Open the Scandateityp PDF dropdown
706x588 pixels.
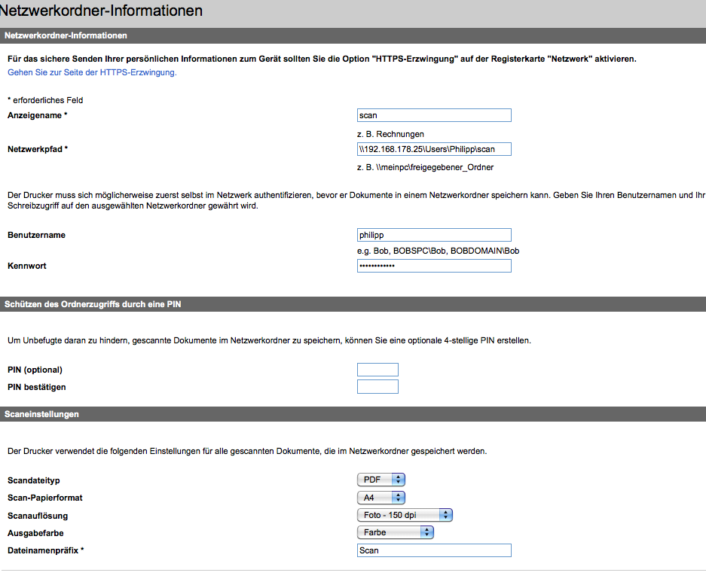tap(381, 480)
